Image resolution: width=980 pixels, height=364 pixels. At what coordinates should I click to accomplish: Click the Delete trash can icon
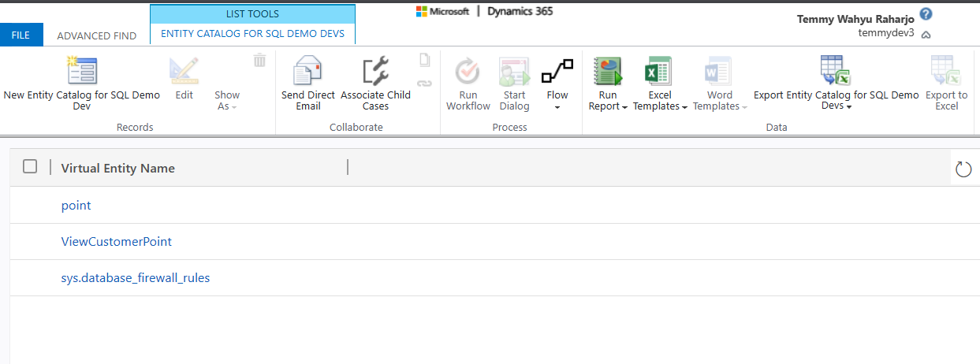coord(259,60)
